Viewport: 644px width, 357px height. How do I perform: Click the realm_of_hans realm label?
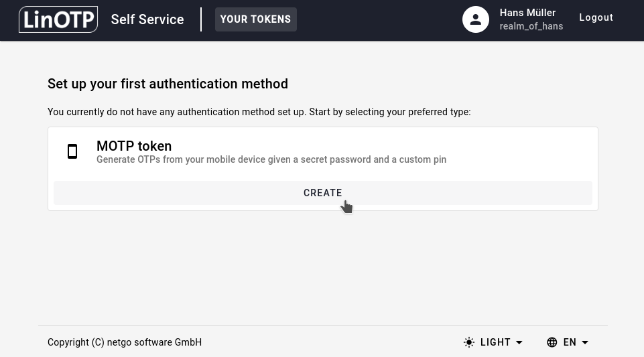531,26
